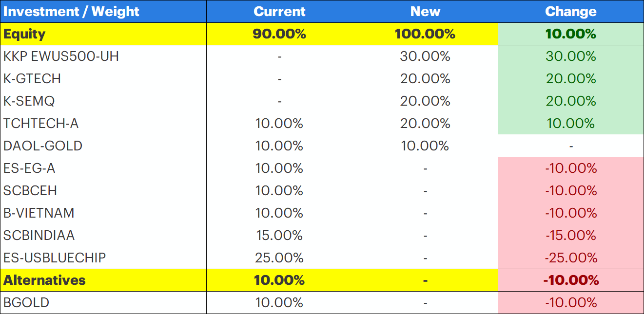
Task: Click the BGOLD fund name cell
Action: [26, 303]
